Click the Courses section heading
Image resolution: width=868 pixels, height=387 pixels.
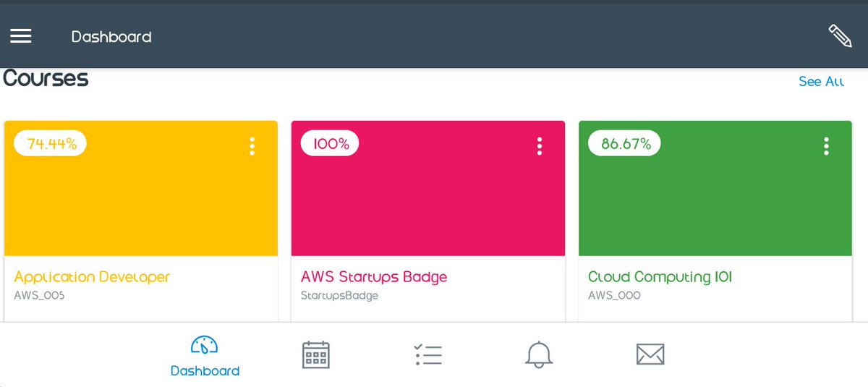click(46, 78)
